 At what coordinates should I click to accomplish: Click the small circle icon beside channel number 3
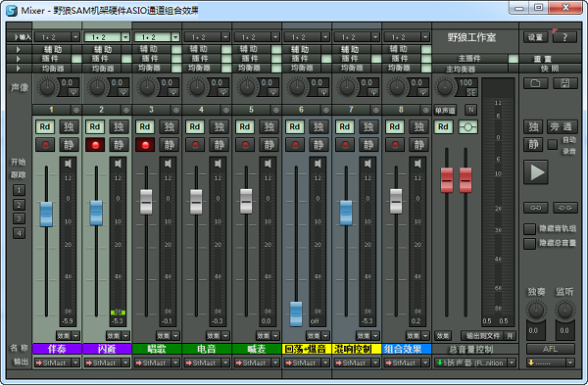[175, 111]
